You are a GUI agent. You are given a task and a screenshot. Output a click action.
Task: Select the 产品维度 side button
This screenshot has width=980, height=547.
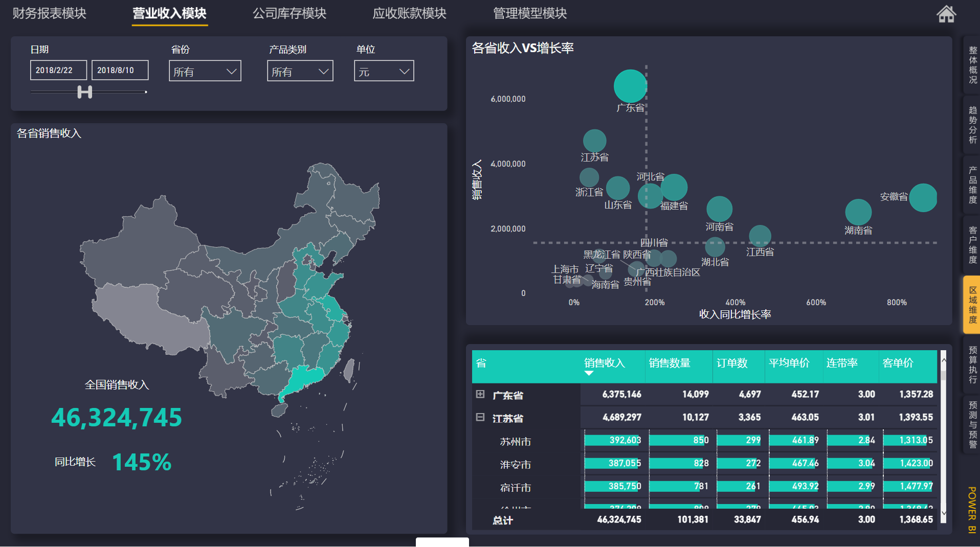click(x=972, y=185)
